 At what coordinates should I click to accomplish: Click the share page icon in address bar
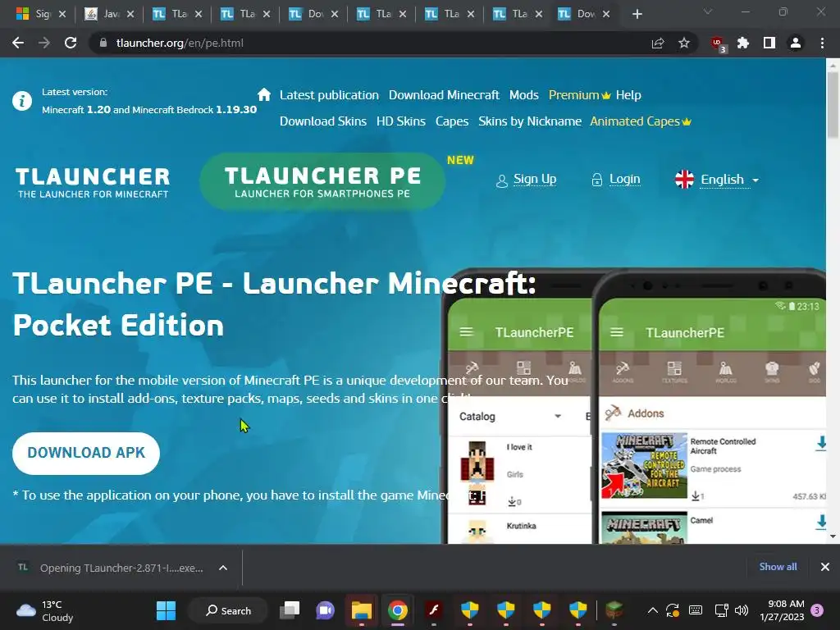658,43
